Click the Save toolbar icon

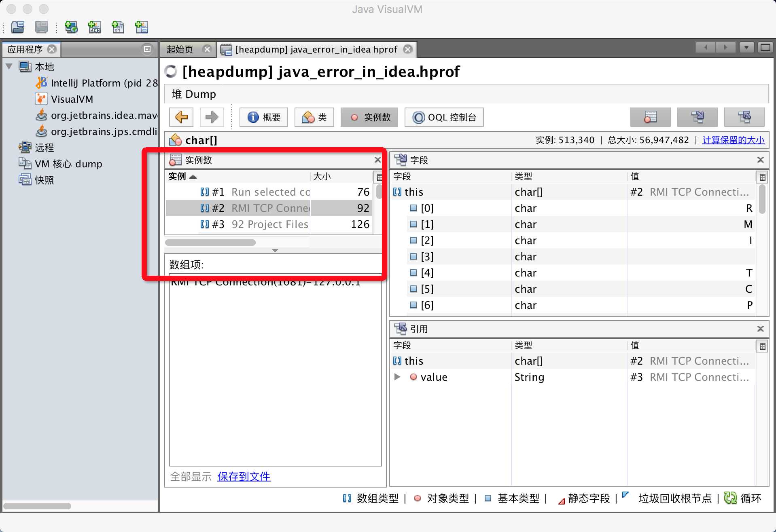point(41,27)
